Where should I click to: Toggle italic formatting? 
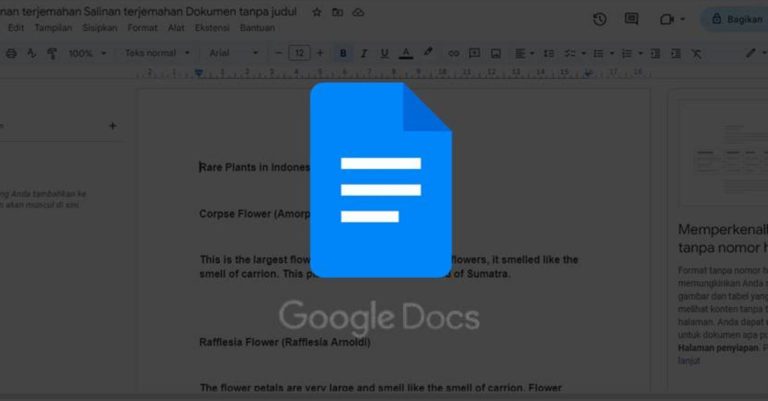[363, 53]
